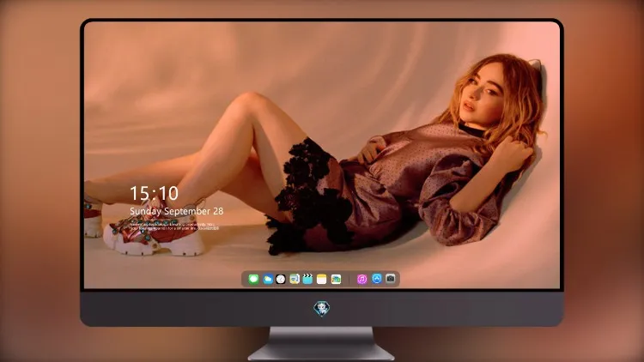
Task: Click the logo badge on the monitor chin
Action: 322,309
